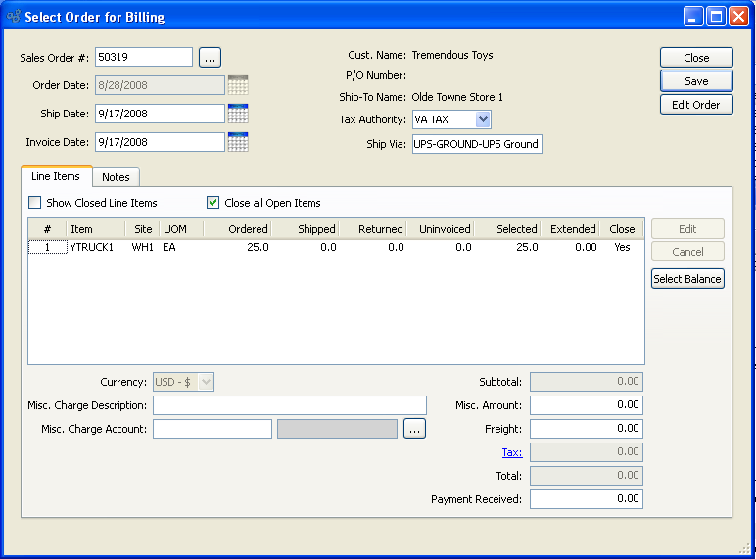This screenshot has width=756, height=559.
Task: Click the Edit Order button
Action: pyautogui.click(x=695, y=105)
